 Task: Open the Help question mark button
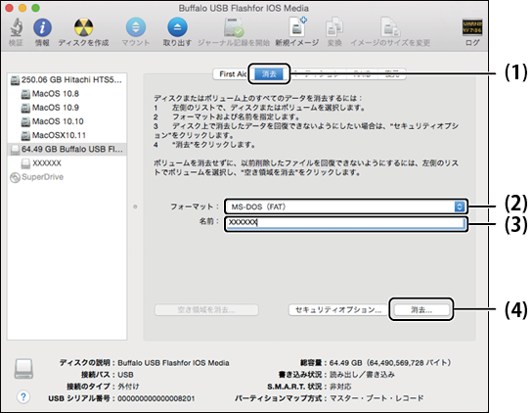(23, 396)
